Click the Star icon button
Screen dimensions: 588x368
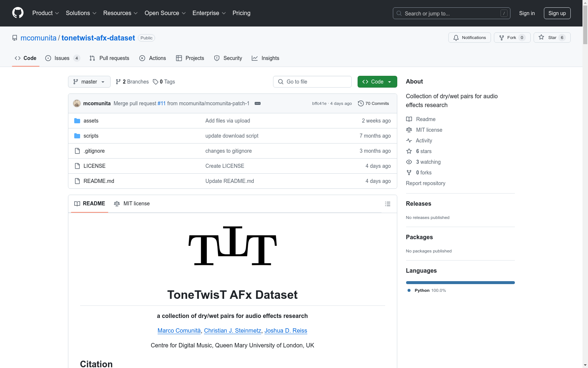tap(541, 37)
